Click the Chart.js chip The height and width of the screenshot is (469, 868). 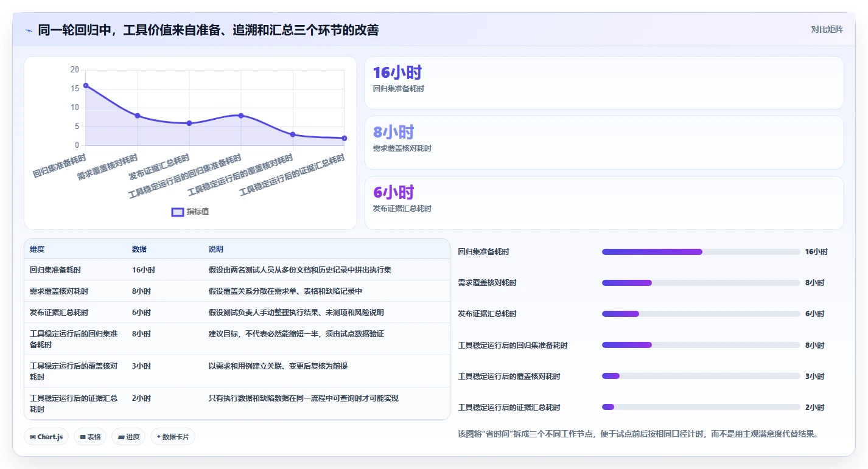46,437
